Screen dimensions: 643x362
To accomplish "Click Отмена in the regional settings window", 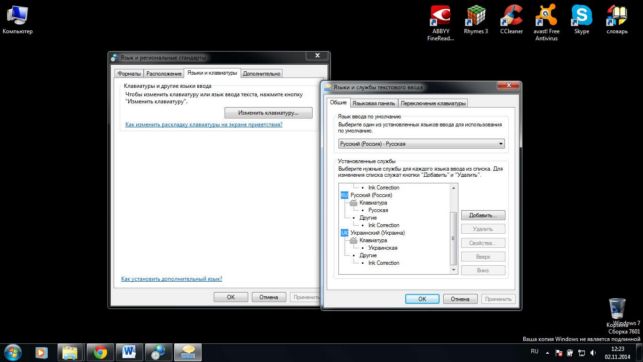I will [269, 297].
